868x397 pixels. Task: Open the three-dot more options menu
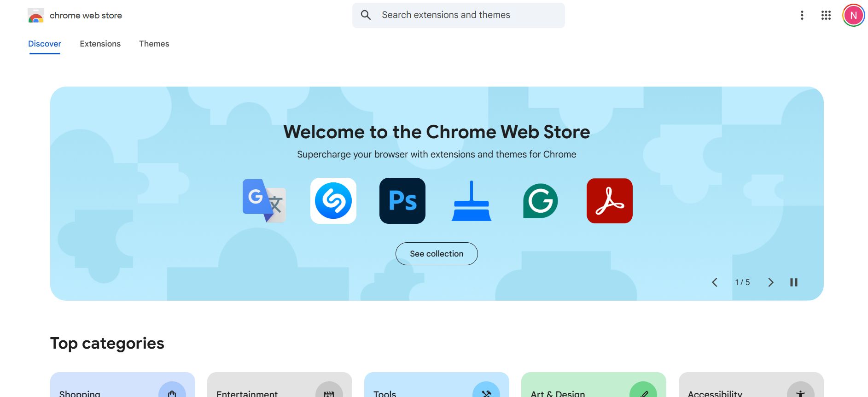[x=802, y=15]
